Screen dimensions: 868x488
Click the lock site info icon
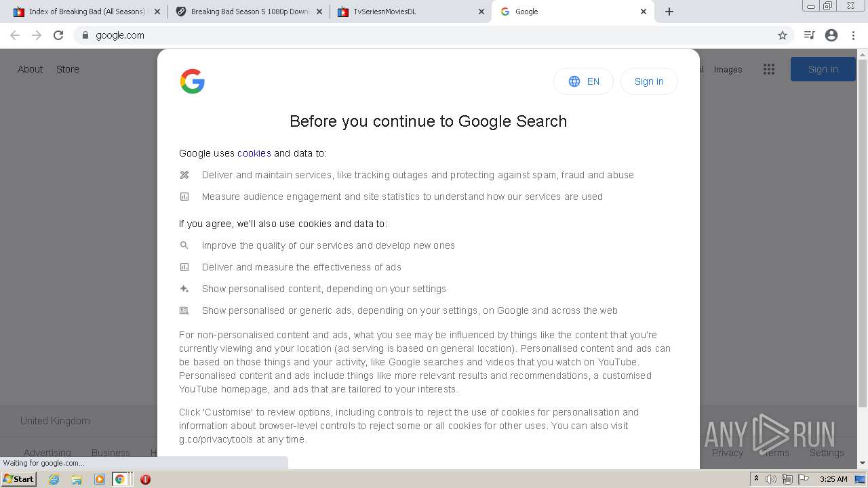pyautogui.click(x=85, y=35)
